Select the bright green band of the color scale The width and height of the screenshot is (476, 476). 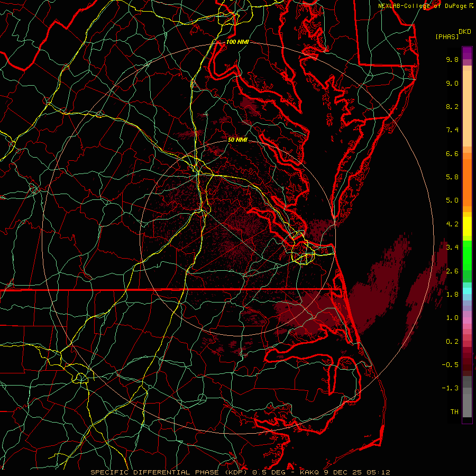(467, 255)
